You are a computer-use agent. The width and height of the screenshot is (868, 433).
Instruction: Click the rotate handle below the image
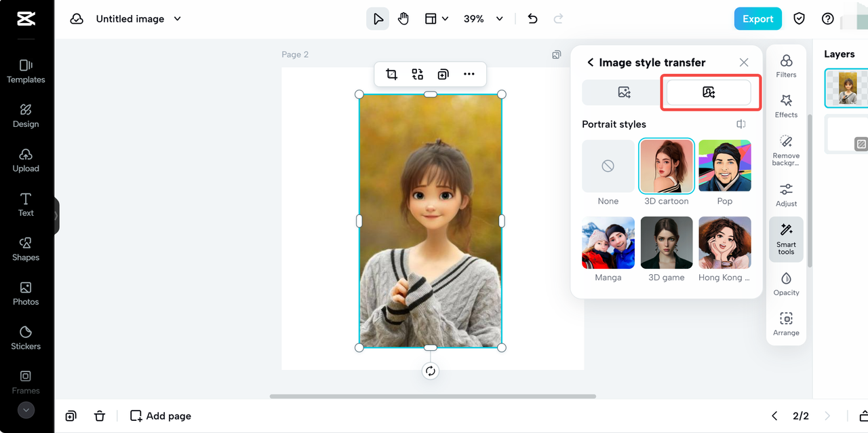[430, 371]
